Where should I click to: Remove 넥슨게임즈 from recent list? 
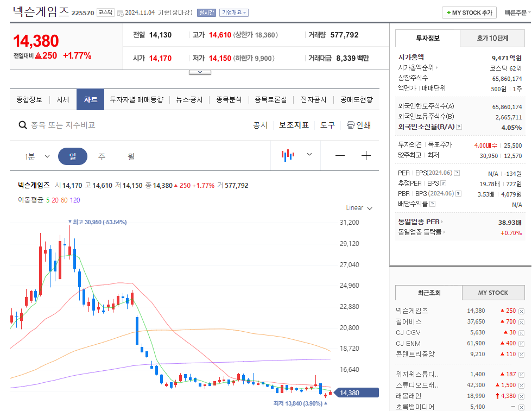click(522, 311)
